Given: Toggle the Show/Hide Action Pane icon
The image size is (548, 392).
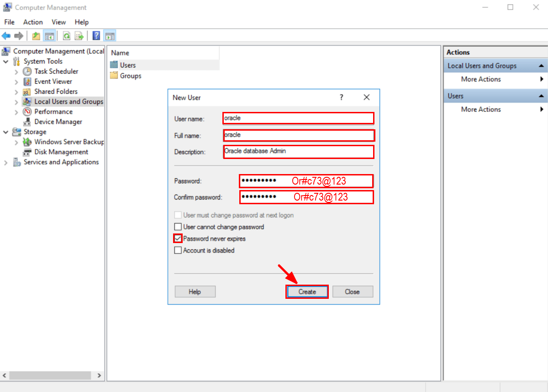Looking at the screenshot, I should click(x=110, y=35).
